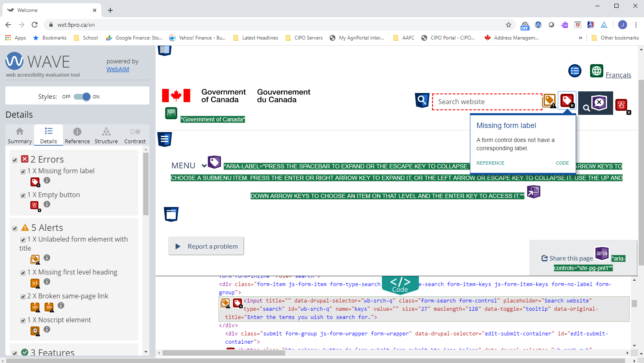Screen dimensions: 644x363
Task: Uncheck Missing first level heading checkbox
Action: click(23, 273)
